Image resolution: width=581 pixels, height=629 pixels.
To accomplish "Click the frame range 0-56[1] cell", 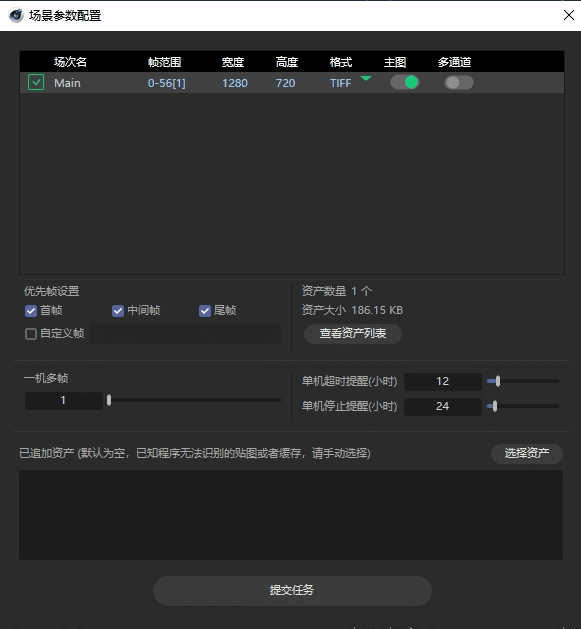I will coord(167,83).
